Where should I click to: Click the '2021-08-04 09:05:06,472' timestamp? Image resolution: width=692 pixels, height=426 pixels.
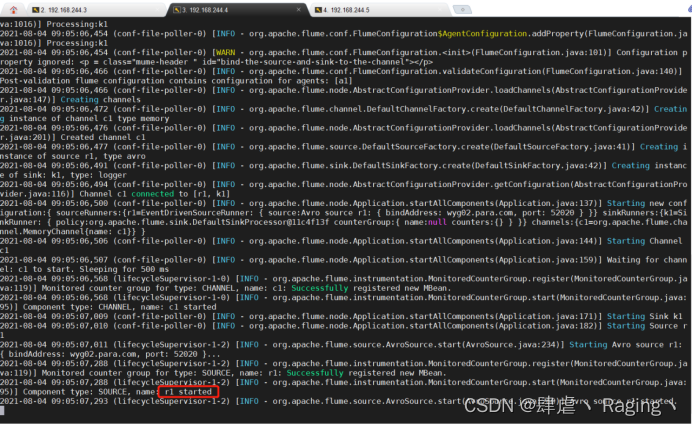point(54,109)
